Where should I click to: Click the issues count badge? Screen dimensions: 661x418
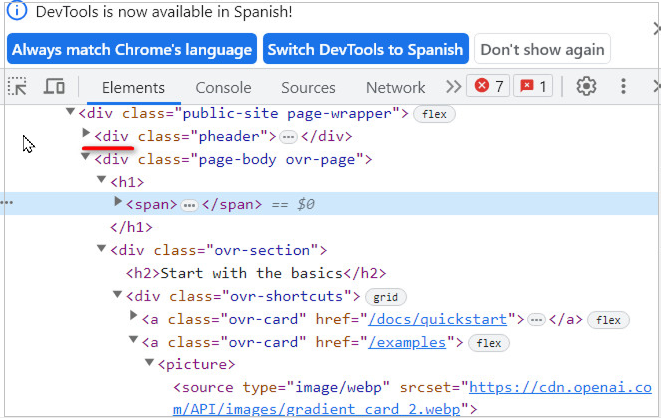point(533,87)
